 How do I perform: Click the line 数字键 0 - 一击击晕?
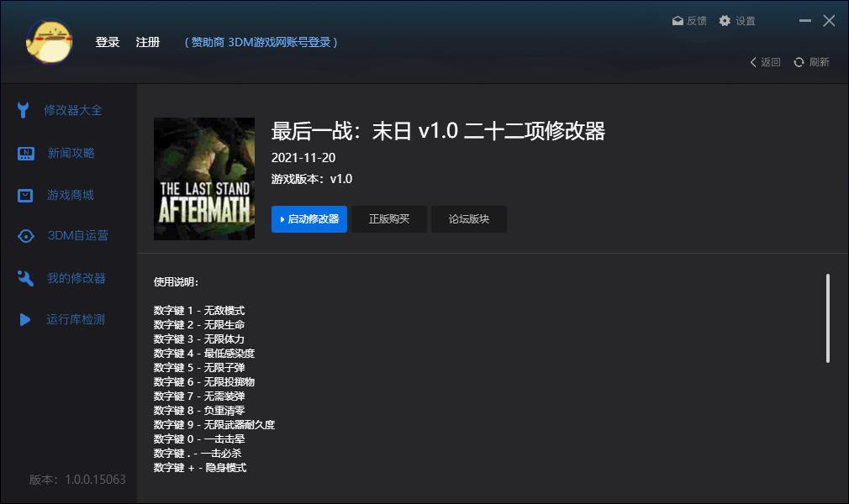(199, 439)
